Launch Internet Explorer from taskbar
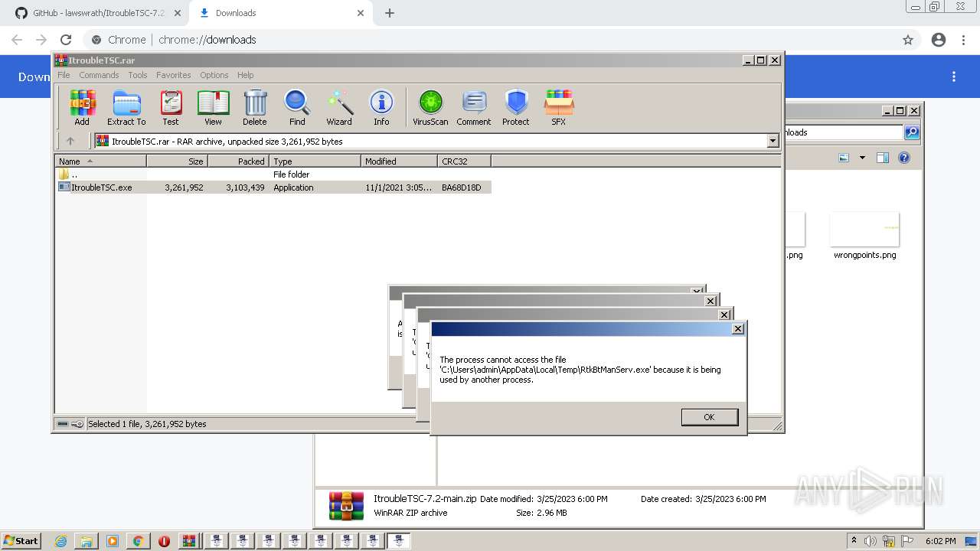The height and width of the screenshot is (551, 980). click(60, 541)
